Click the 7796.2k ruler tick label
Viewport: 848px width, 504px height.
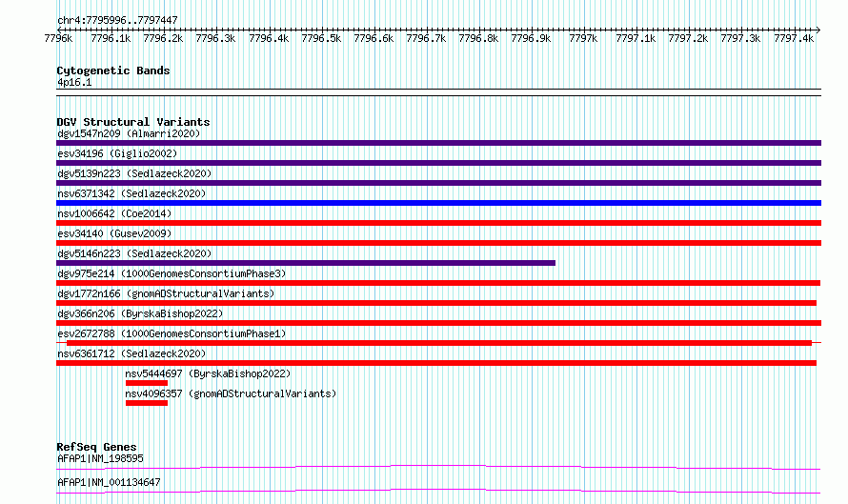click(163, 38)
